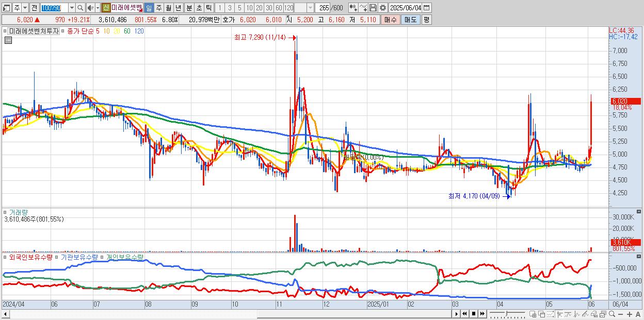
Task: Select the 초 second period tab
Action: [x=199, y=8]
